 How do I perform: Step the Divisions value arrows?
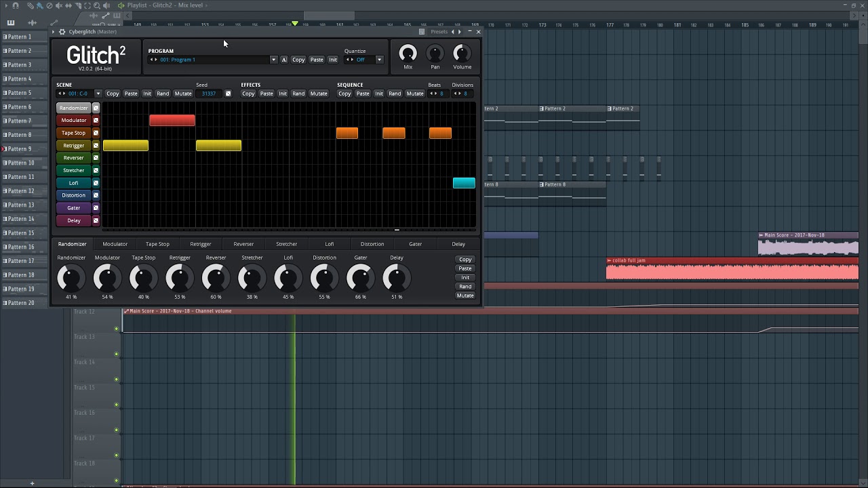coord(458,94)
